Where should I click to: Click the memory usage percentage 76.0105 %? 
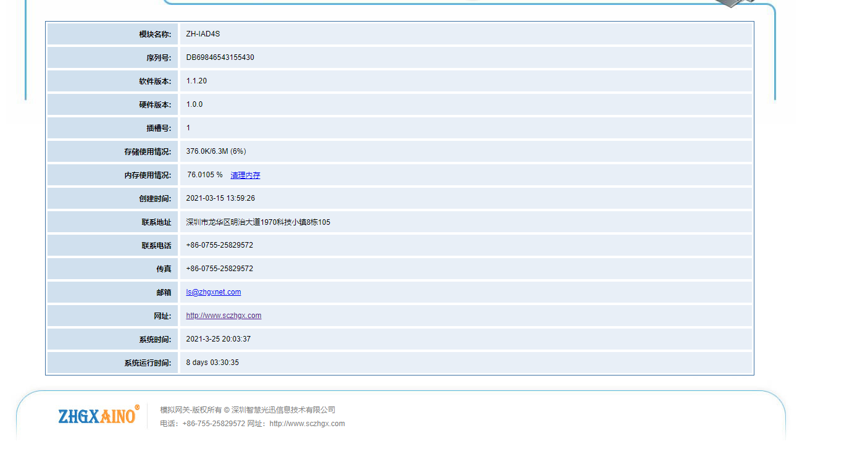click(x=205, y=175)
